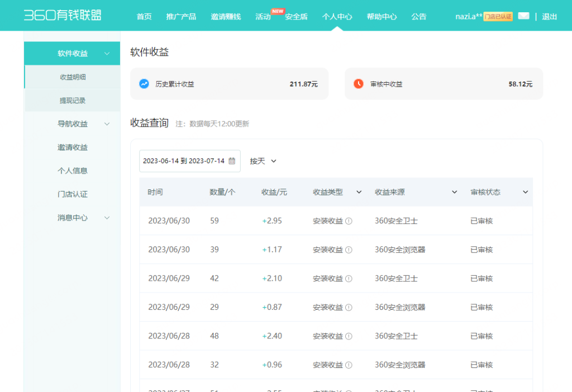Click the 审核中收益 orange clock icon
572x392 pixels.
(x=359, y=84)
